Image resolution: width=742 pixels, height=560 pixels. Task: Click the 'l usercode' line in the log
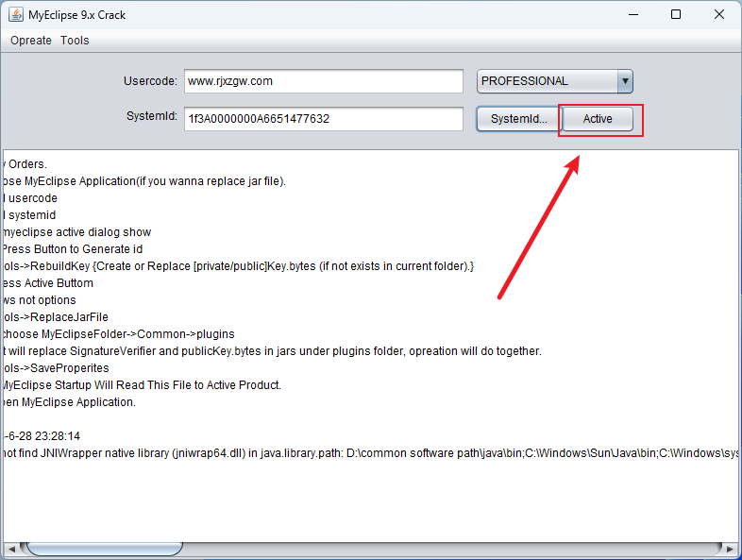pyautogui.click(x=30, y=198)
